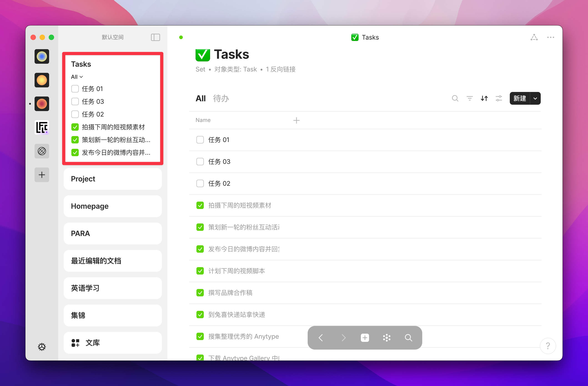This screenshot has height=386, width=588.
Task: Open the graph view icon
Action: [534, 37]
